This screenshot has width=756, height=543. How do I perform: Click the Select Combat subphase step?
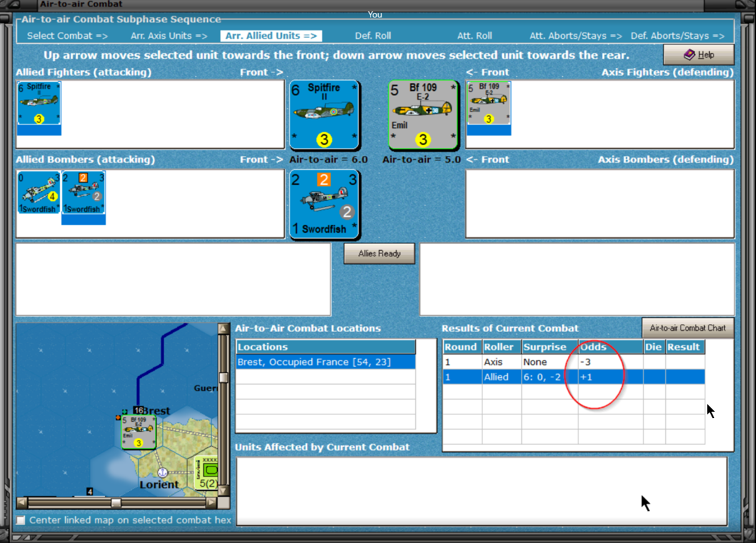click(68, 36)
